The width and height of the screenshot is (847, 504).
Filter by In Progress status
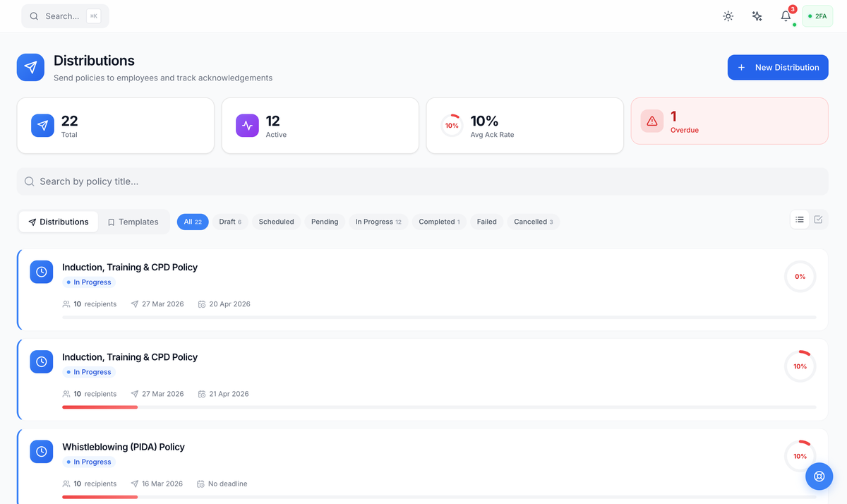point(378,222)
